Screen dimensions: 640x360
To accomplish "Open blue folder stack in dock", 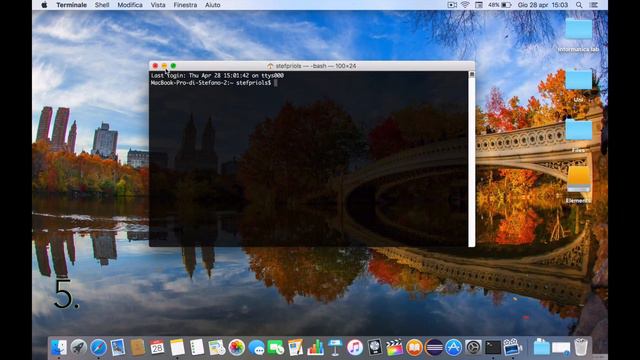I will [542, 347].
